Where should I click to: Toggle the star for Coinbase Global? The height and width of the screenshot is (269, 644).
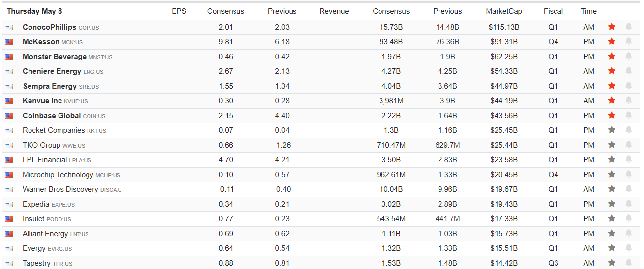(x=612, y=116)
